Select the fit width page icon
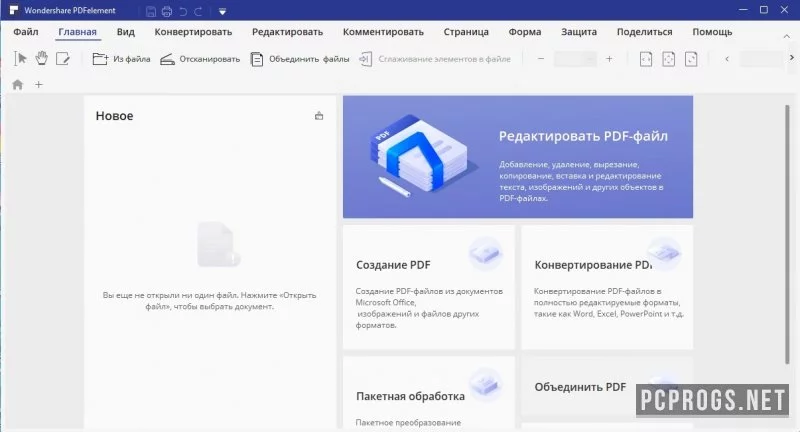Viewport: 800px width, 432px height. pyautogui.click(x=646, y=59)
